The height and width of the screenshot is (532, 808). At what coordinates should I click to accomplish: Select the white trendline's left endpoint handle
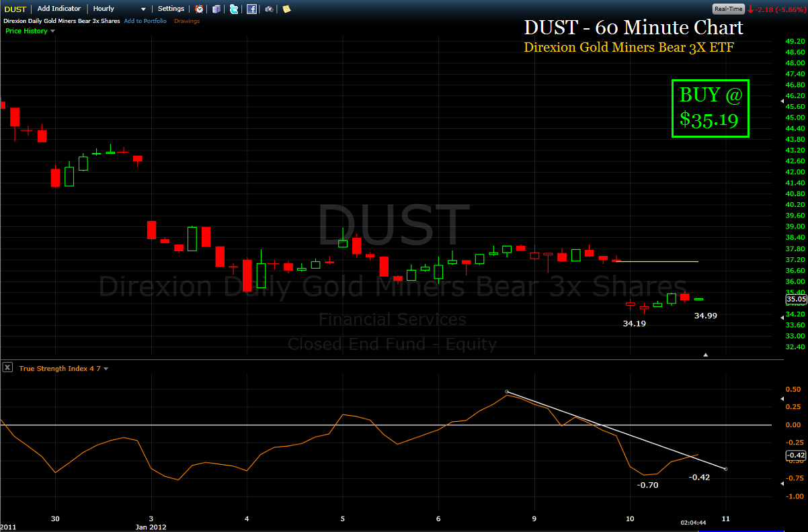click(x=507, y=392)
